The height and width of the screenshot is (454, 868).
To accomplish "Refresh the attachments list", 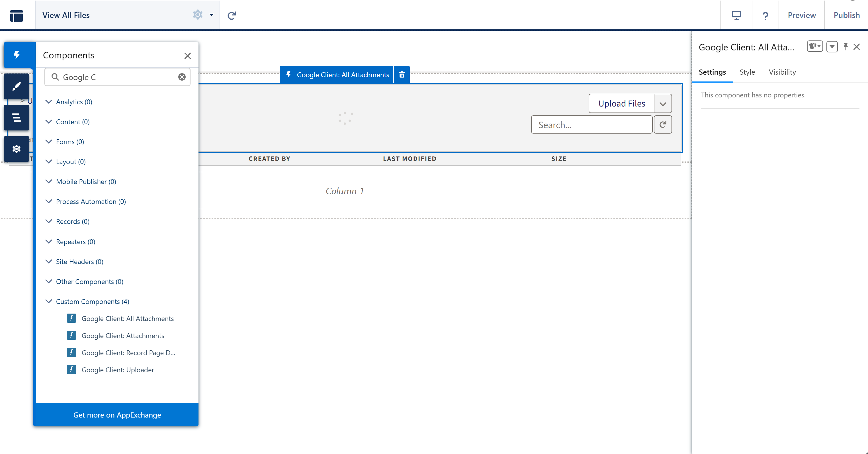I will coord(663,125).
